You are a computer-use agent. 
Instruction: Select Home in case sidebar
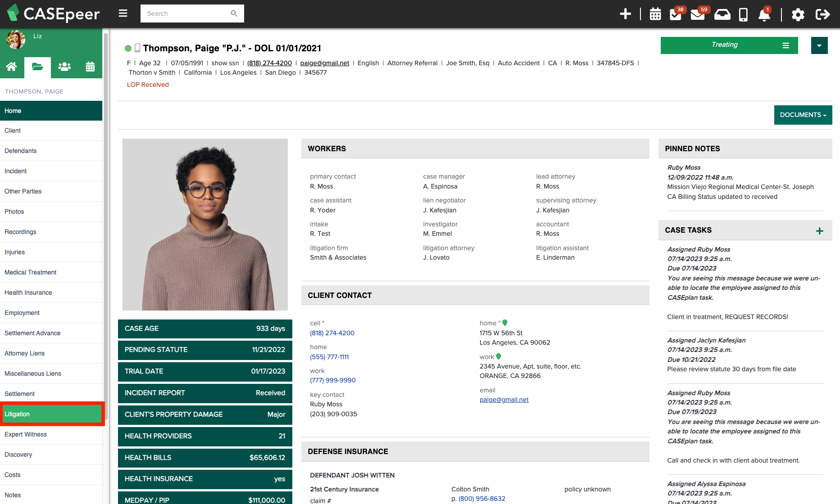pyautogui.click(x=51, y=111)
